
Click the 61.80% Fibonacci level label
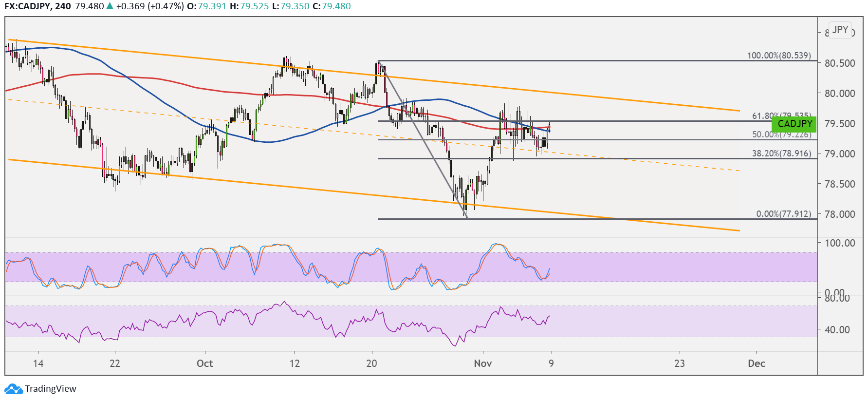pyautogui.click(x=781, y=116)
